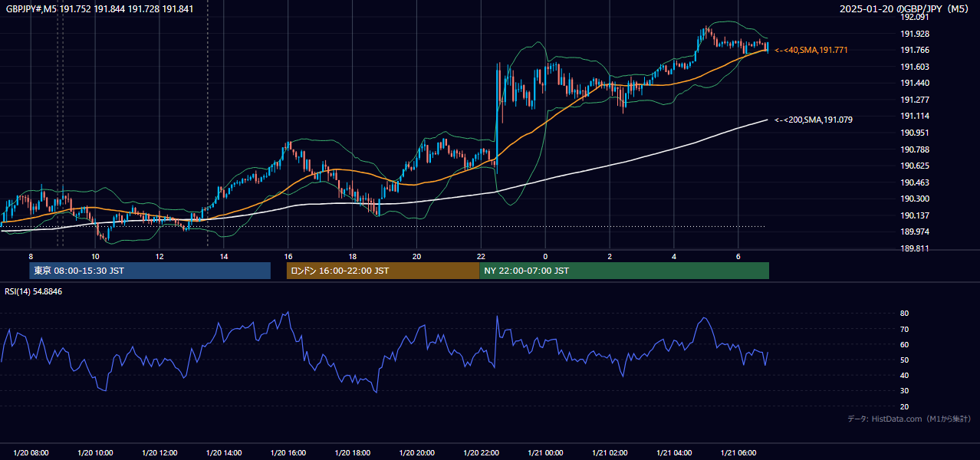
Task: Click the 191.114 price axis value
Action: (914, 116)
